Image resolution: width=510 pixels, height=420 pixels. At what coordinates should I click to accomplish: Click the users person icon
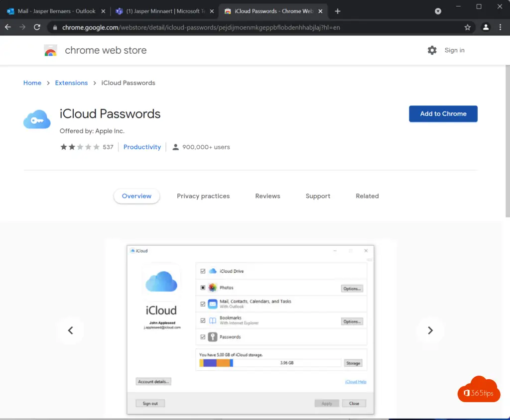pyautogui.click(x=175, y=147)
